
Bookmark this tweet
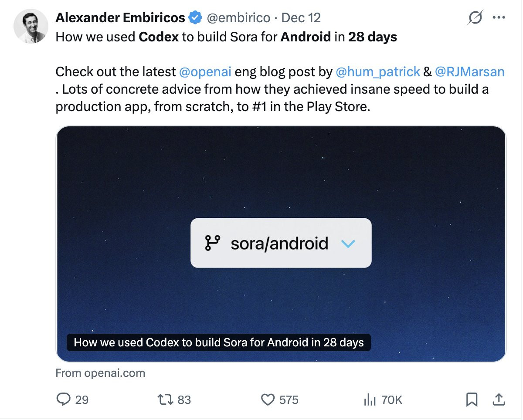[x=472, y=399]
